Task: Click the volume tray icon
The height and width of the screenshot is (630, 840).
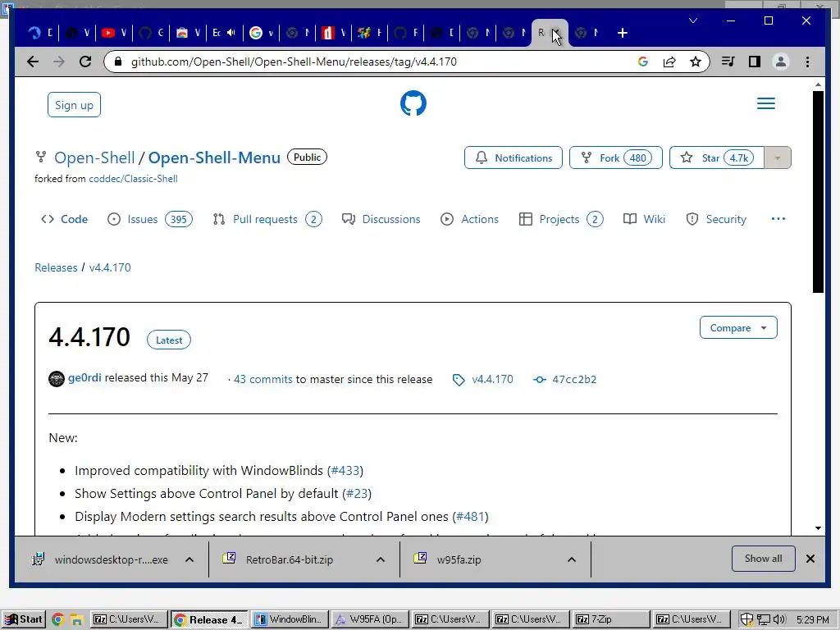Action: pos(779,620)
